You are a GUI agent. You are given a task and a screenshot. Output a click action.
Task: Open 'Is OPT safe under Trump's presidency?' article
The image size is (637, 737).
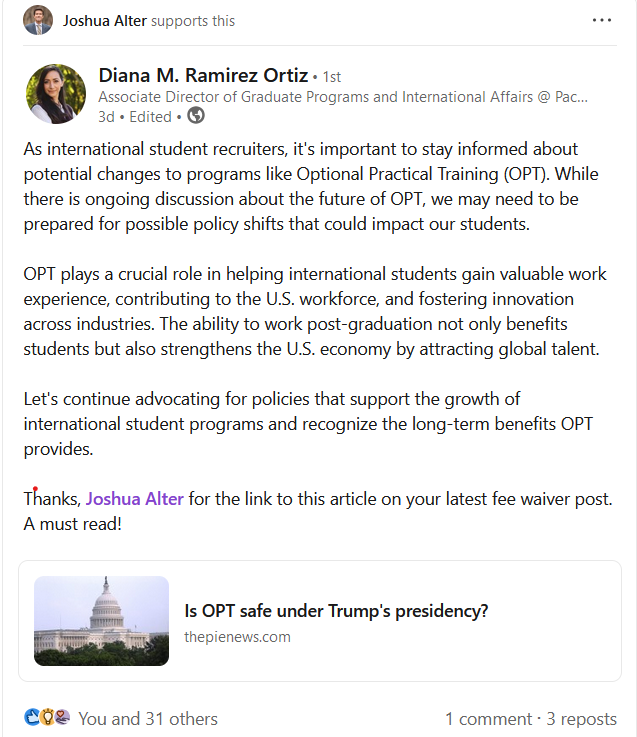336,611
